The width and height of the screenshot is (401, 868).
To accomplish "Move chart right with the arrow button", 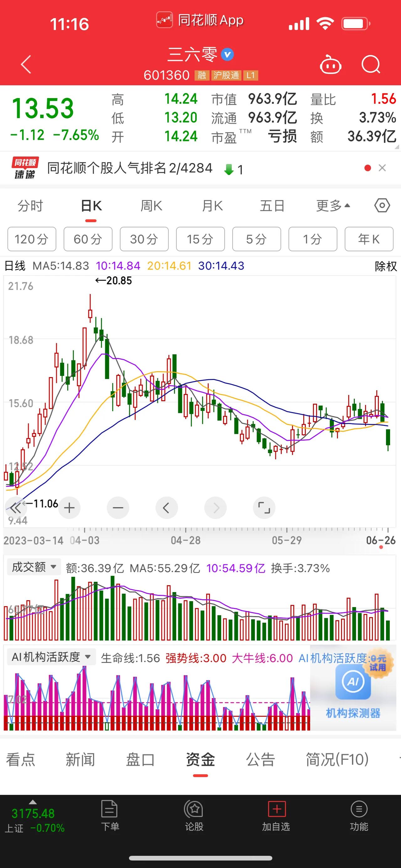I will pyautogui.click(x=216, y=508).
